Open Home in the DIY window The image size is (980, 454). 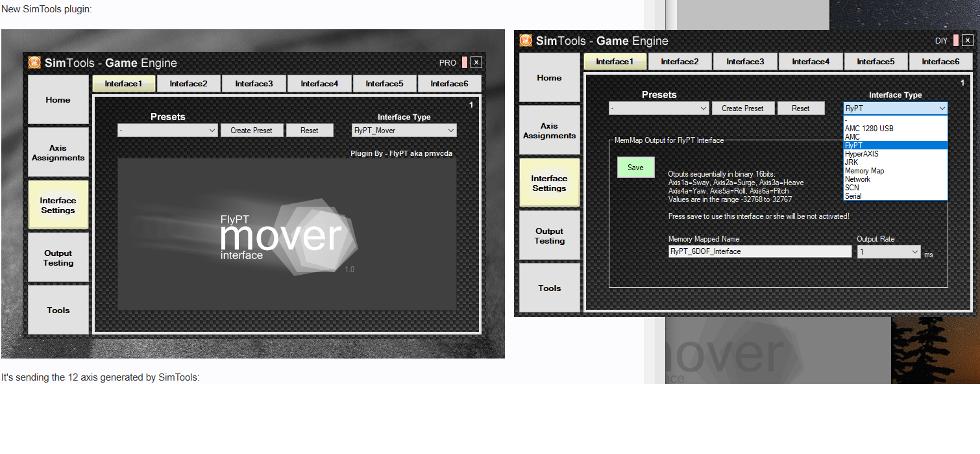tap(550, 77)
